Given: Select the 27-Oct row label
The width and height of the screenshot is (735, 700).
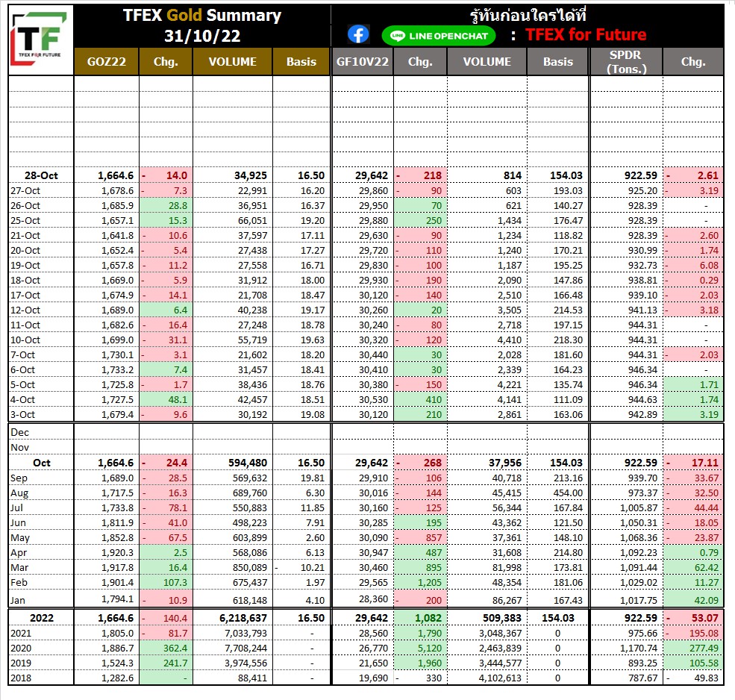Looking at the screenshot, I should point(26,191).
